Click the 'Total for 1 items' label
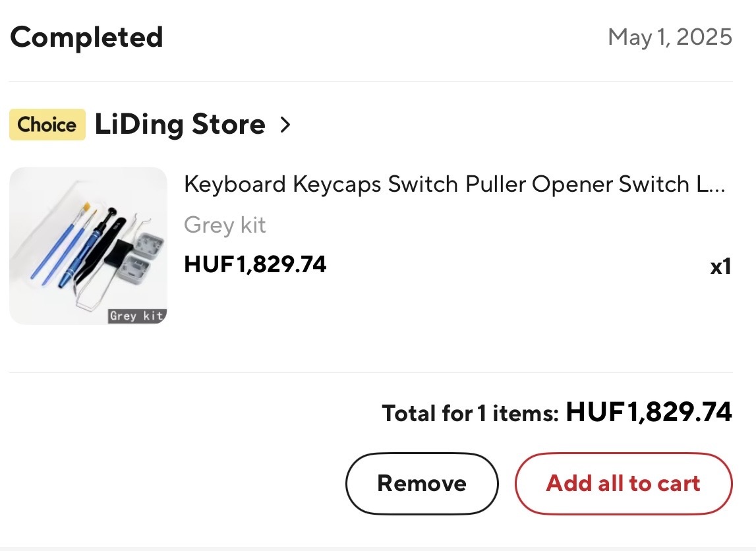The image size is (756, 551). (x=471, y=414)
